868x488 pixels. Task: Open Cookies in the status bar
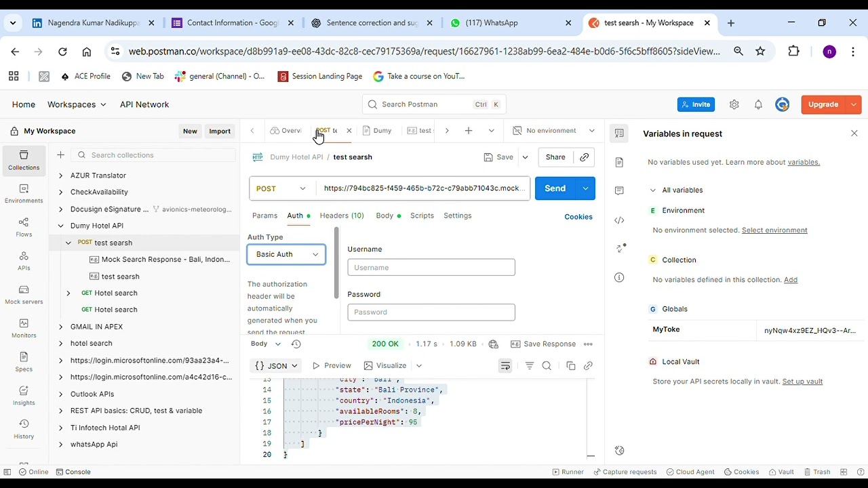[x=741, y=472]
